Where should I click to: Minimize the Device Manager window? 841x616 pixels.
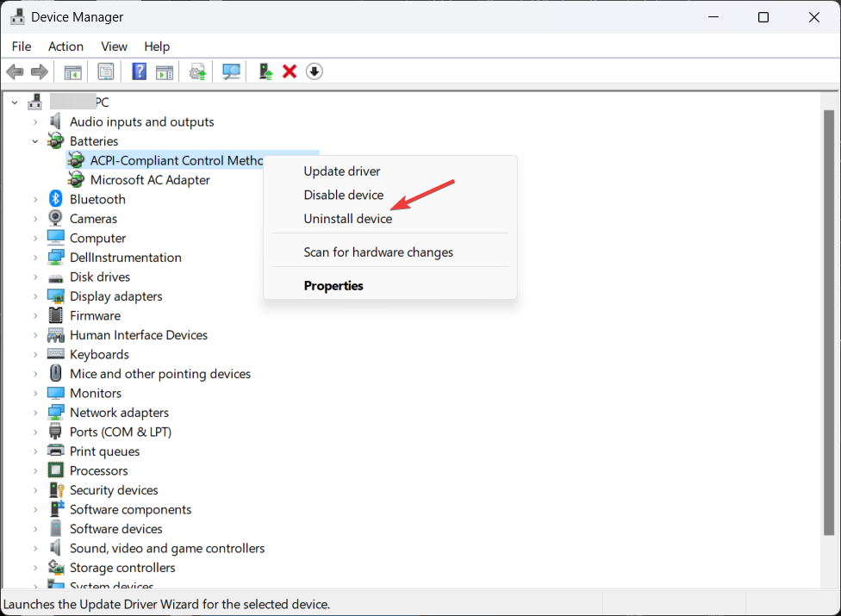[x=713, y=17]
